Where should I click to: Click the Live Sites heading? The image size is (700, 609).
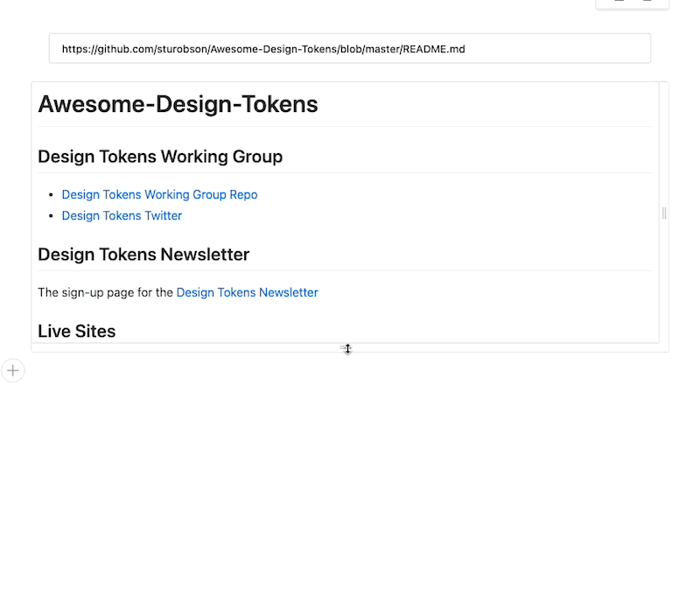(x=77, y=332)
